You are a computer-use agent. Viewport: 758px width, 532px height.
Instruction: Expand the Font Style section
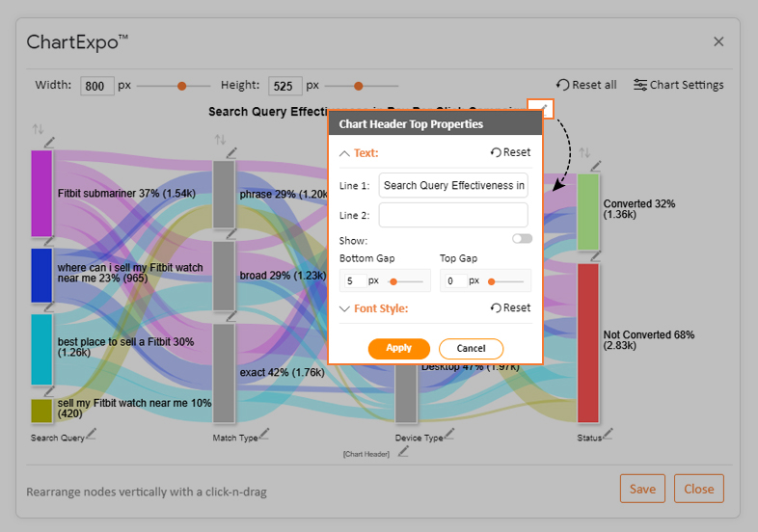click(344, 308)
